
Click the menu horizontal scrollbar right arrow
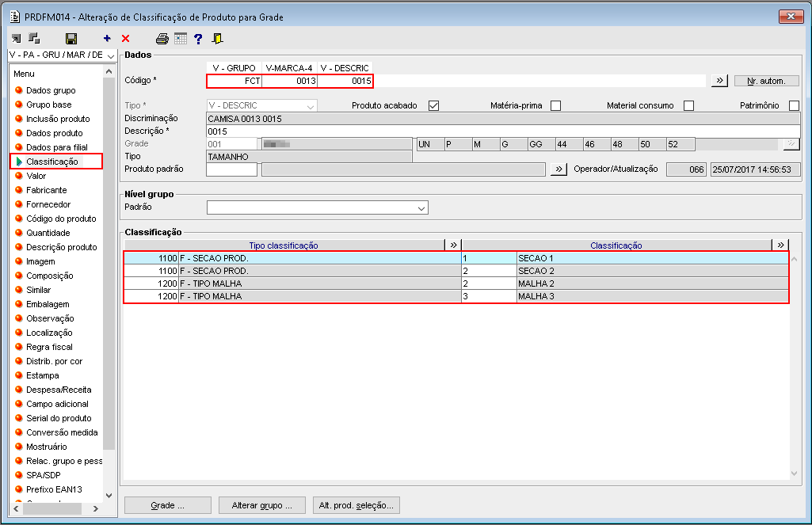(95, 509)
